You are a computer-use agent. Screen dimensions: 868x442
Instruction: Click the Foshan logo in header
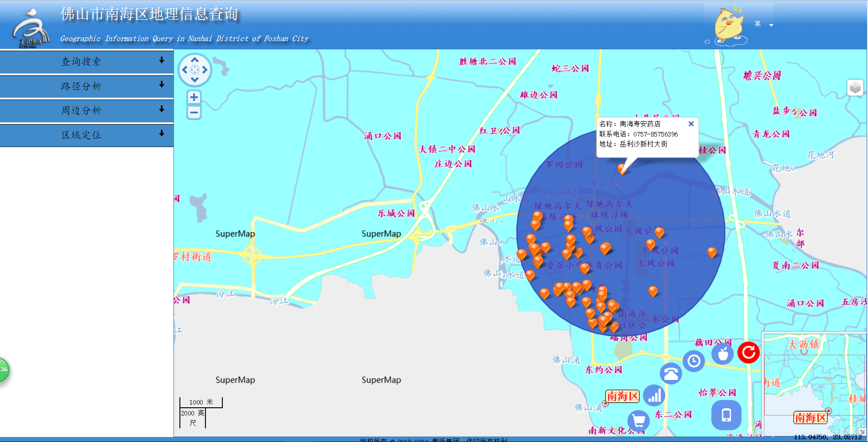coord(30,28)
